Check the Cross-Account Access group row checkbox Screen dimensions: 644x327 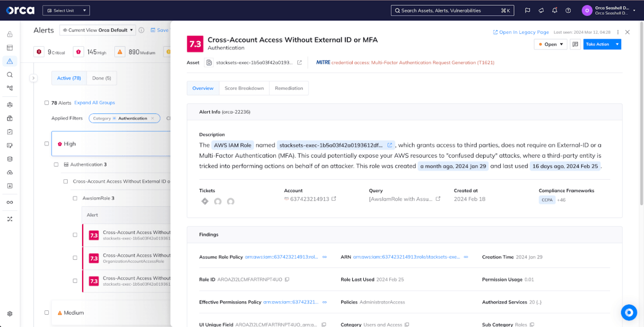coord(65,181)
